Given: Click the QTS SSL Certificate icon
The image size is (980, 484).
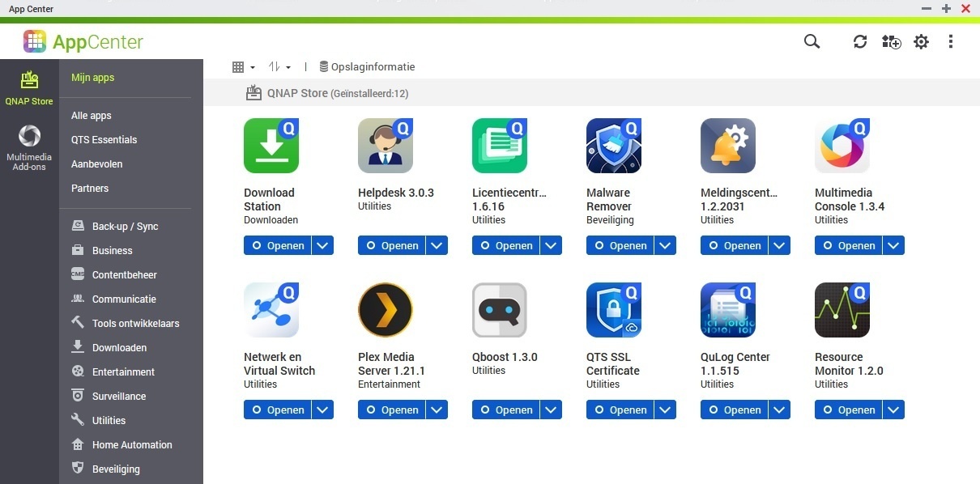Looking at the screenshot, I should click(x=614, y=310).
